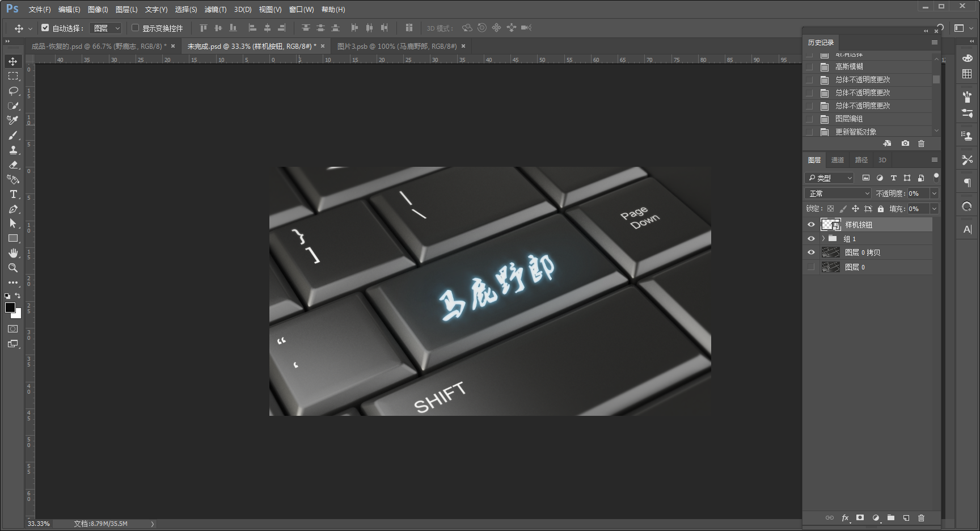Click the 样机按钮 layer thumbnail
The height and width of the screenshot is (531, 980).
831,225
